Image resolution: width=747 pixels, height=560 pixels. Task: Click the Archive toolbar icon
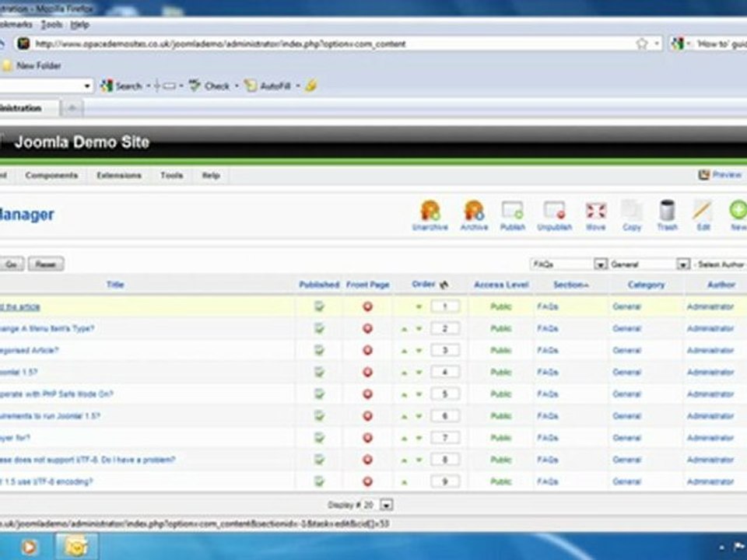[x=474, y=216]
